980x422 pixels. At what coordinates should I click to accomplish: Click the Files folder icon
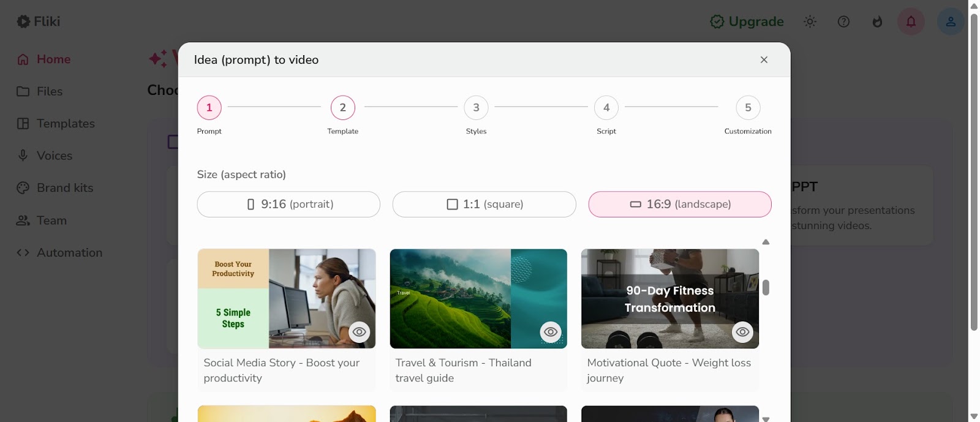tap(23, 91)
